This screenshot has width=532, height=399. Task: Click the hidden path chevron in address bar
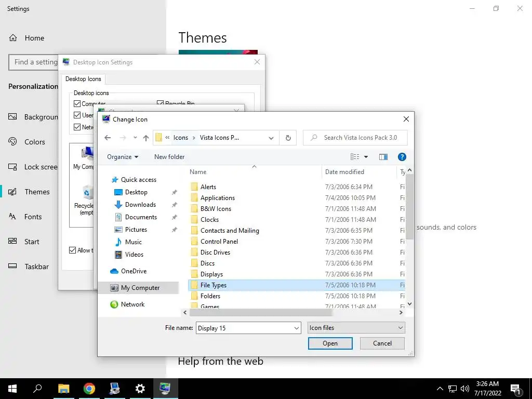[167, 137]
